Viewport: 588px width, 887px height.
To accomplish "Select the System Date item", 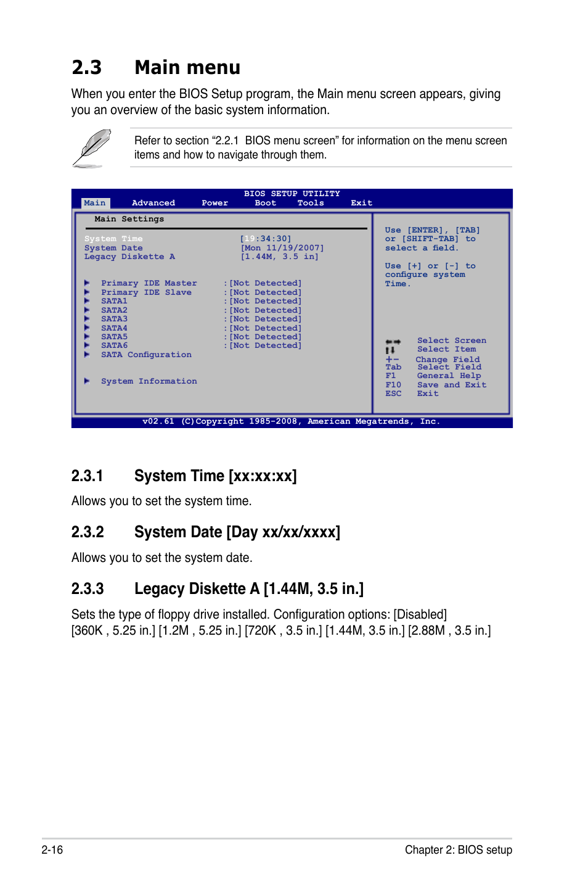I will click(113, 248).
